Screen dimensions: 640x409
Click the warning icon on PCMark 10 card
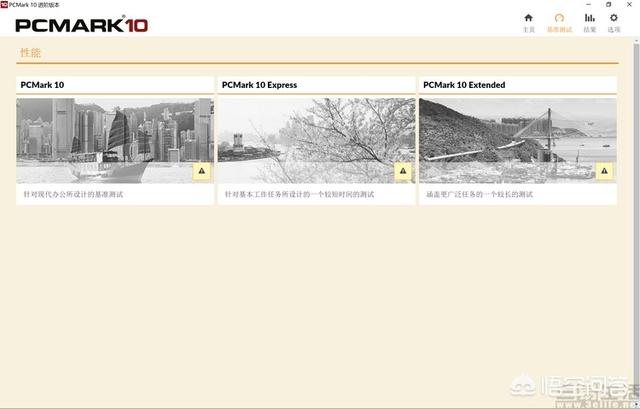(x=202, y=171)
